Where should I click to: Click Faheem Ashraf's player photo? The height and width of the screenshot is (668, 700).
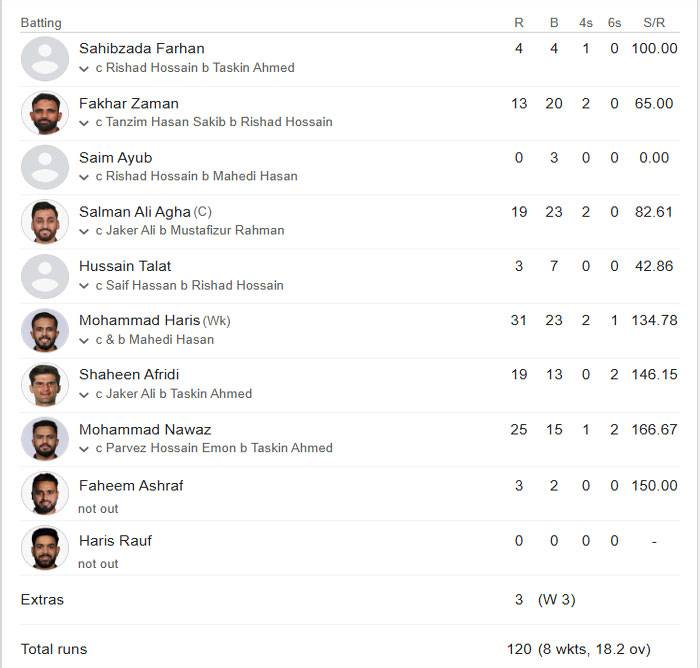[x=45, y=493]
